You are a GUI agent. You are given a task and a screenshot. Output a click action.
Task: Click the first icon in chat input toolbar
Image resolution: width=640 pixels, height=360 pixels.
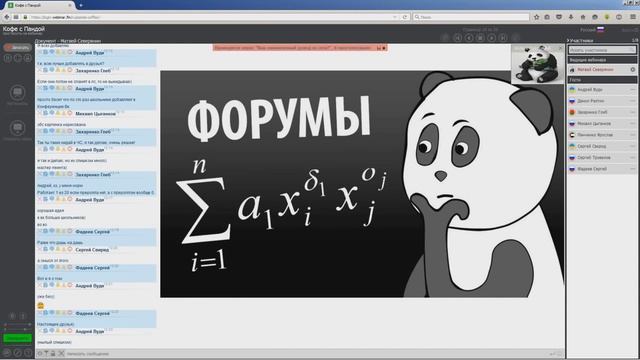[40, 353]
